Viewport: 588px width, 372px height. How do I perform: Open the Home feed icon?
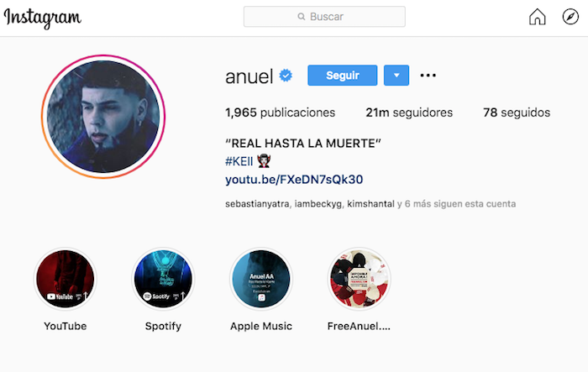click(537, 17)
